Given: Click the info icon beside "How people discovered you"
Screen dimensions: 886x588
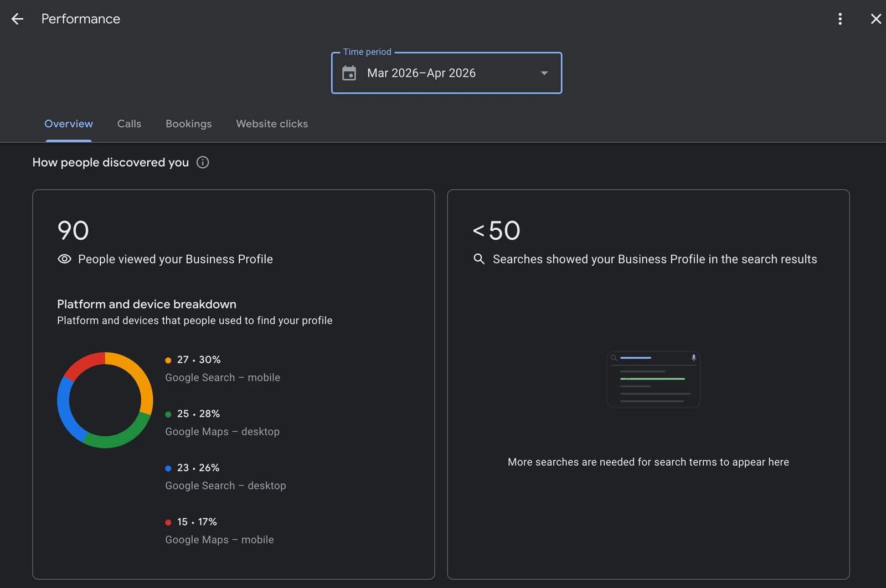Looking at the screenshot, I should (202, 162).
